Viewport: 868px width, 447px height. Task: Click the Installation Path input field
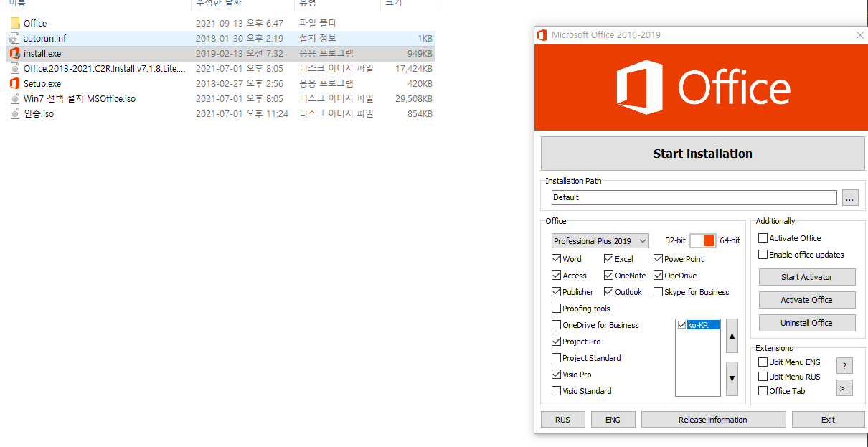click(x=694, y=197)
